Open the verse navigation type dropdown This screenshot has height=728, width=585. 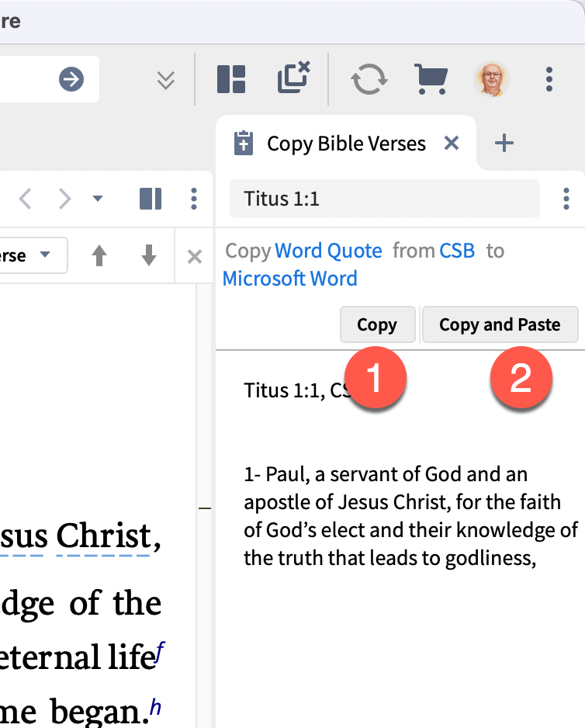coord(33,255)
